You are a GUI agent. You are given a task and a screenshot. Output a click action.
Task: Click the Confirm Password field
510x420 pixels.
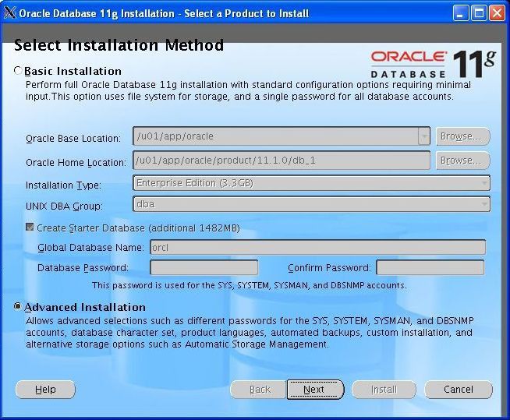pos(430,267)
